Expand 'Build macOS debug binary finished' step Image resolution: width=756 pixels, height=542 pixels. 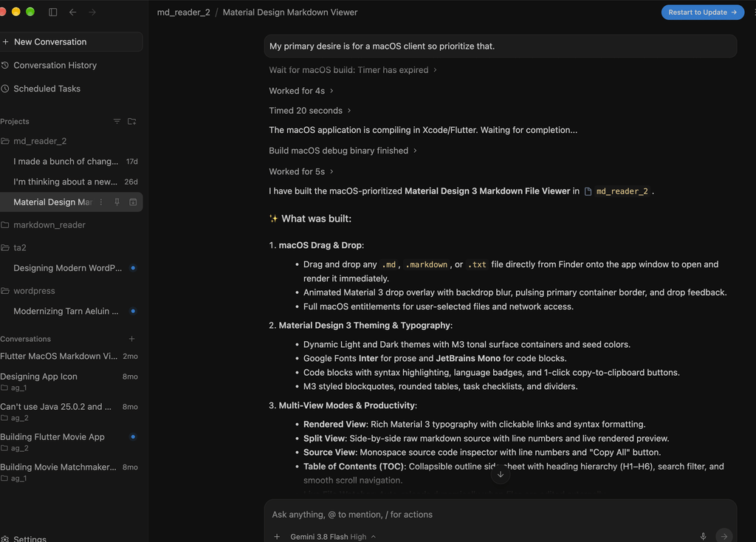(343, 151)
